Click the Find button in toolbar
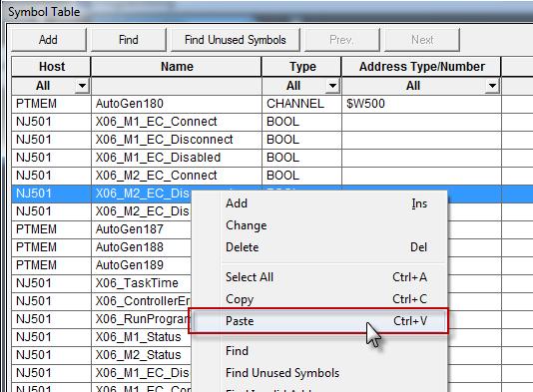The width and height of the screenshot is (533, 392). [x=129, y=40]
